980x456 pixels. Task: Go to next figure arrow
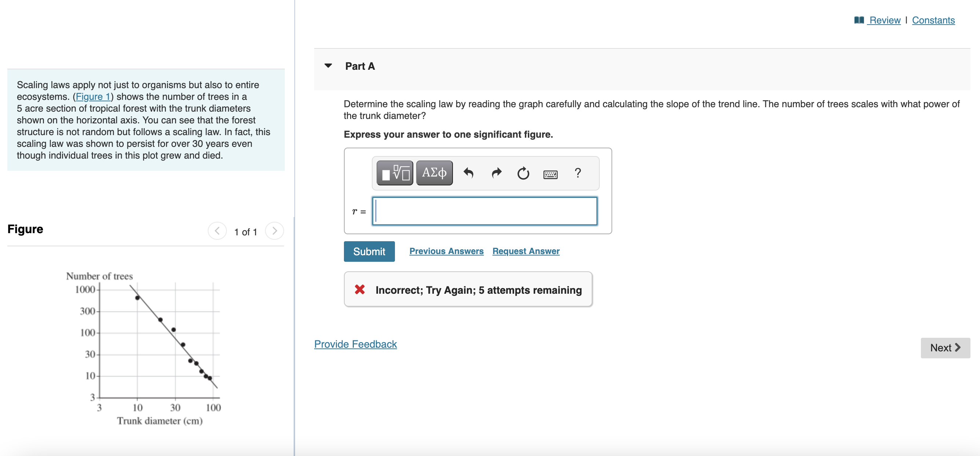coord(274,231)
